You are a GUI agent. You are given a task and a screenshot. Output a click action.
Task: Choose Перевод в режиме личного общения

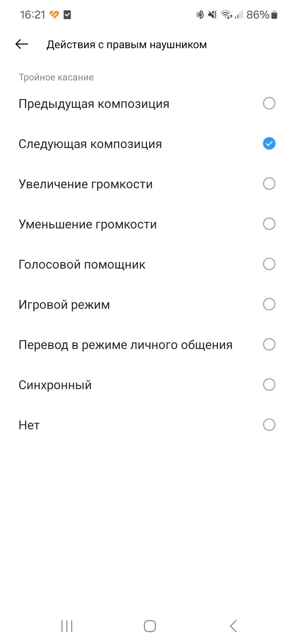pyautogui.click(x=126, y=345)
